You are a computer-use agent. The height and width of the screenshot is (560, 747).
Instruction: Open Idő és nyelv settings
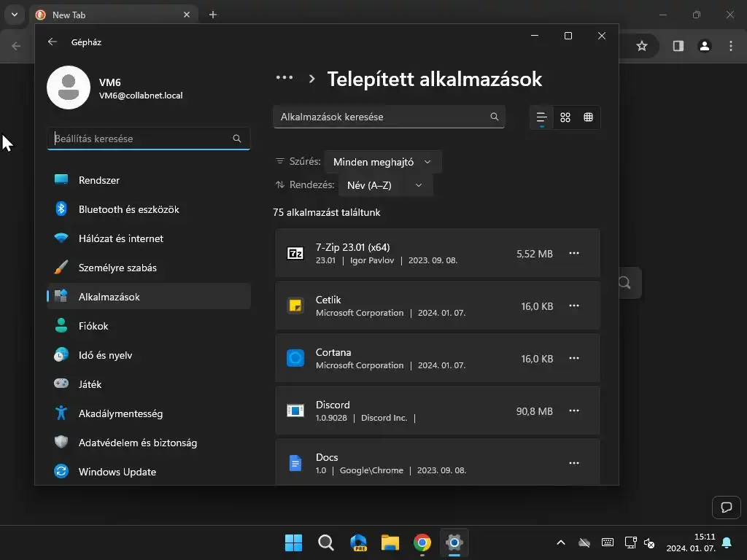coord(149,355)
